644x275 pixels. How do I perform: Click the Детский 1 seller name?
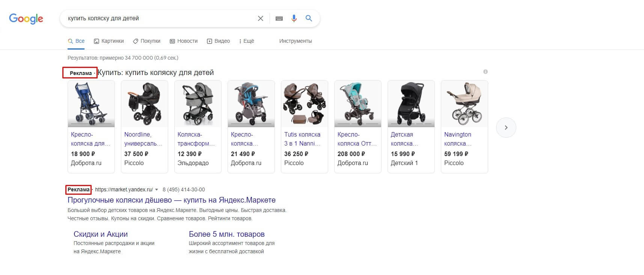coord(404,163)
